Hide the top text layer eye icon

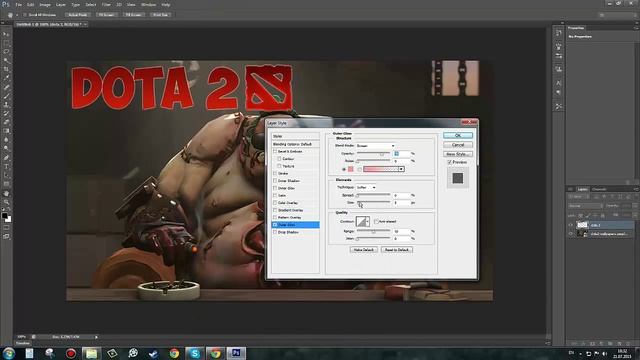571,225
